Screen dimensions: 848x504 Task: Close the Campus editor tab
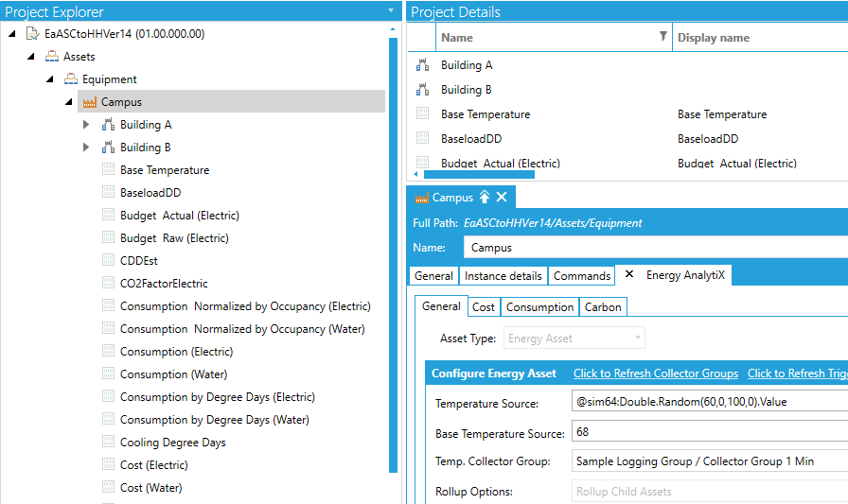(502, 198)
